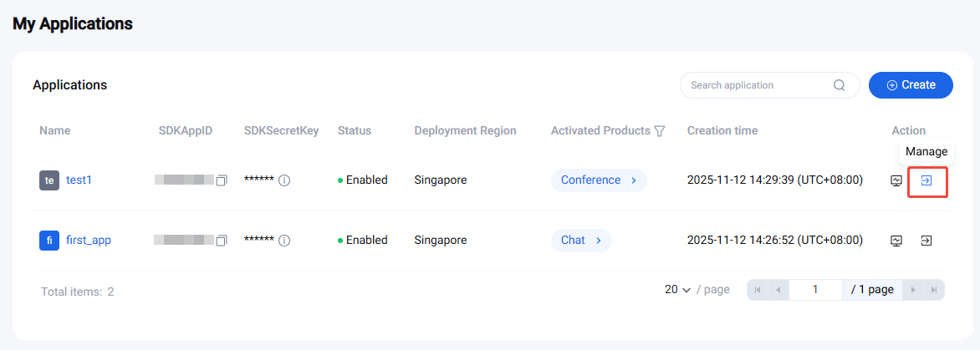Expand the 20 per page dropdown
This screenshot has width=980, height=350.
(x=678, y=290)
